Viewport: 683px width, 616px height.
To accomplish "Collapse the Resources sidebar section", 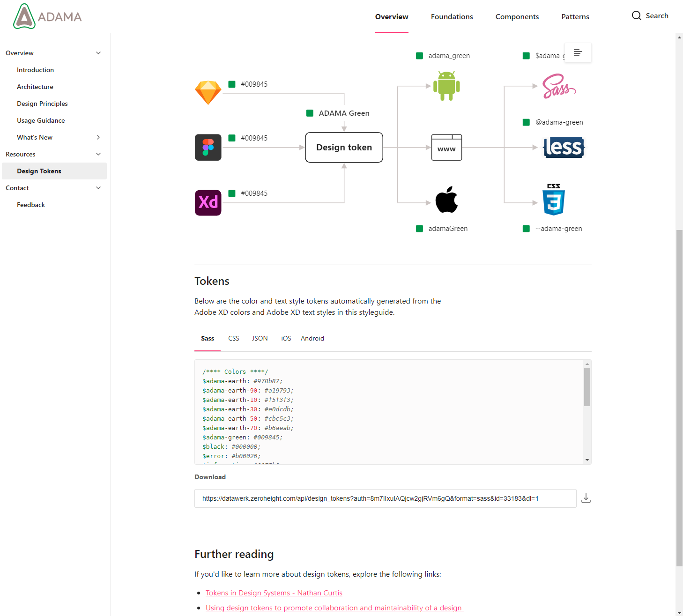I will [x=98, y=154].
